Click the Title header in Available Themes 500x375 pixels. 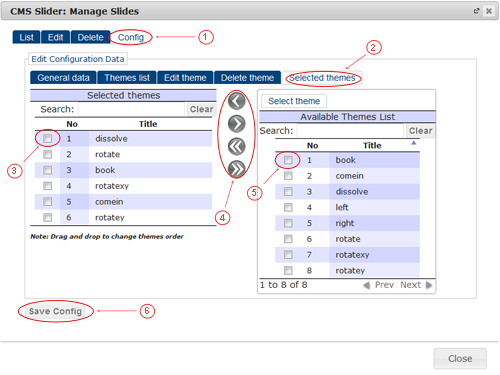(372, 146)
